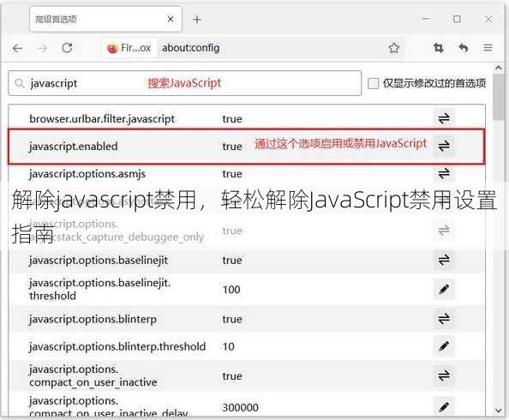Click the scrollbar down arrow
The image size is (509, 420).
click(x=499, y=410)
